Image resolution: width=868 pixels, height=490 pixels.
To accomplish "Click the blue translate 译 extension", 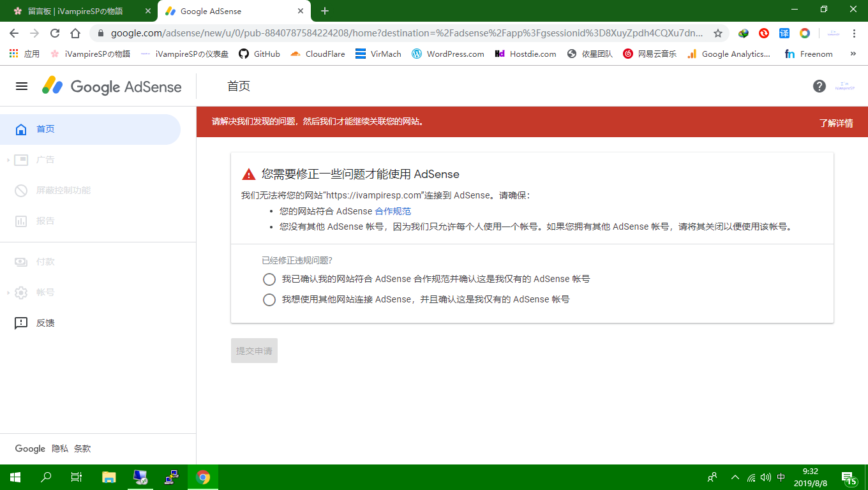I will pyautogui.click(x=784, y=33).
